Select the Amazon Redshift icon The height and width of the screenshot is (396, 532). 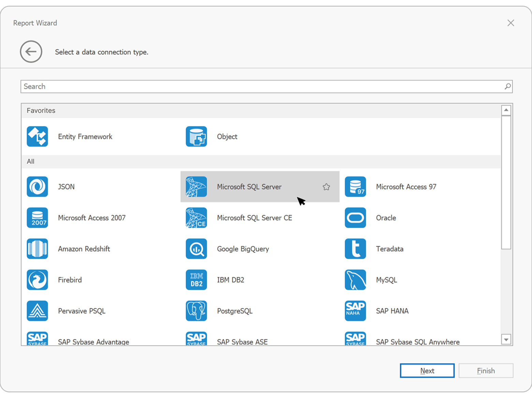pos(38,249)
